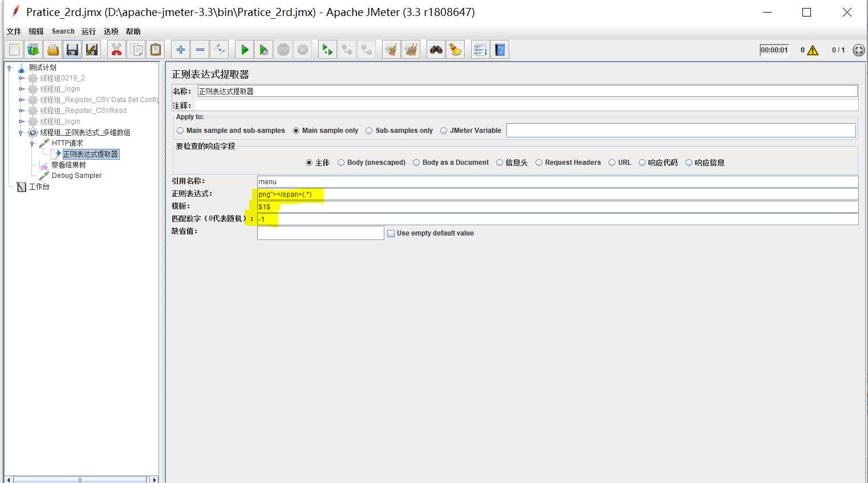Save the test plan with floppy icon
Screen dimensions: 868x483
click(x=72, y=50)
